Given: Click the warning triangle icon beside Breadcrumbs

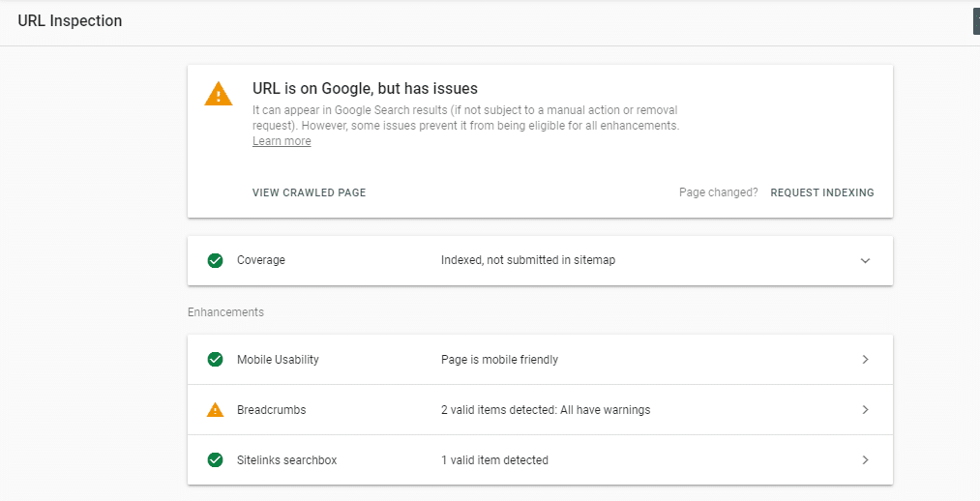Looking at the screenshot, I should 215,410.
